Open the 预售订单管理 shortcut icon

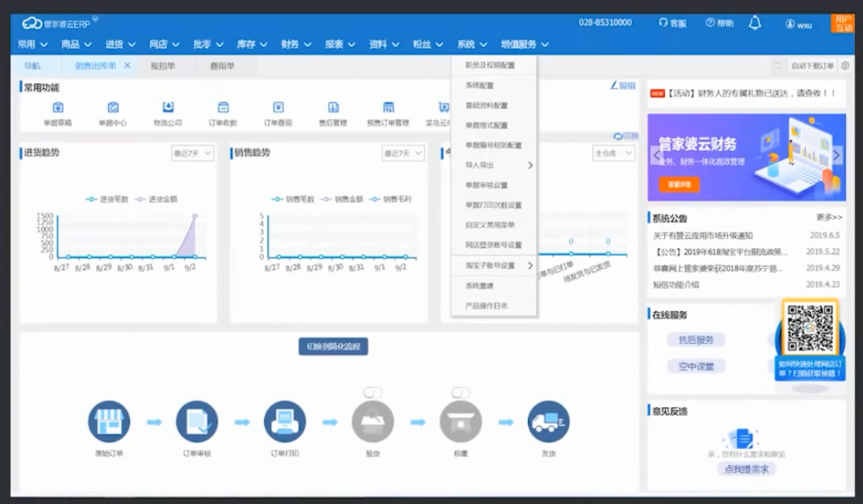point(388,107)
